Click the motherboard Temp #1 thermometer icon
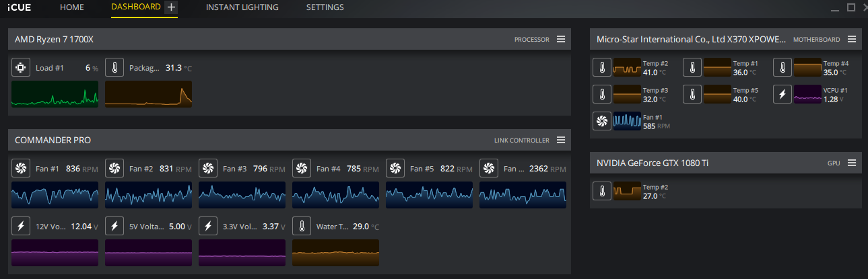Screen dimensions: 868x279 692,67
